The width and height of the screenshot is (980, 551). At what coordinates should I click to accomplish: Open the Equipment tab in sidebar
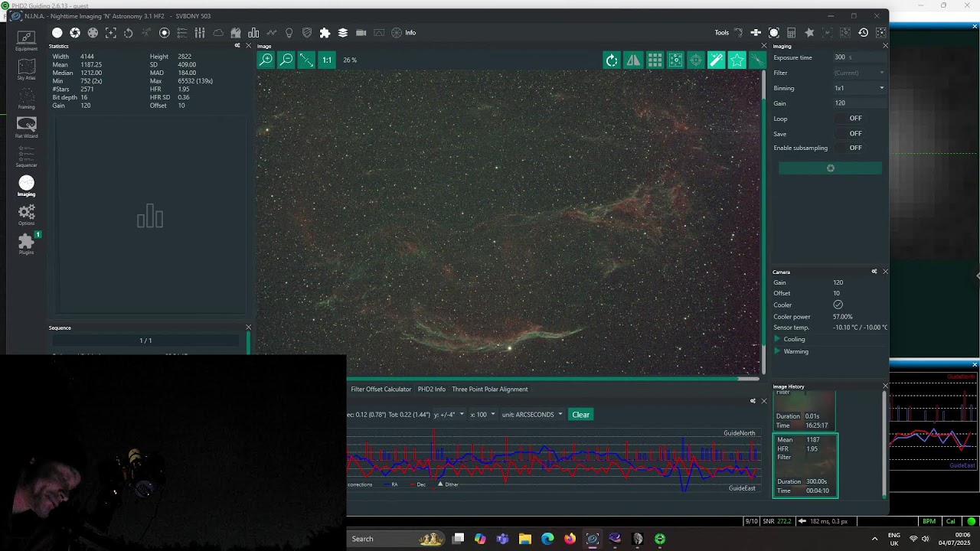click(x=26, y=41)
